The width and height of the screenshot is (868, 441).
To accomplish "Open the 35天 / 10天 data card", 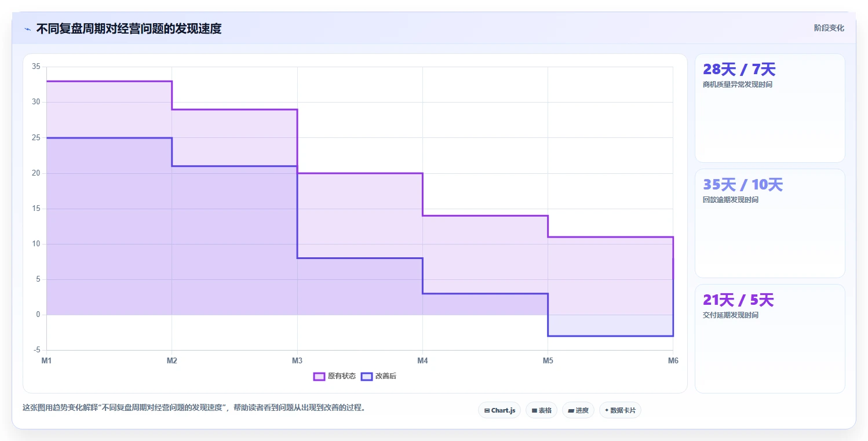I will [x=770, y=223].
